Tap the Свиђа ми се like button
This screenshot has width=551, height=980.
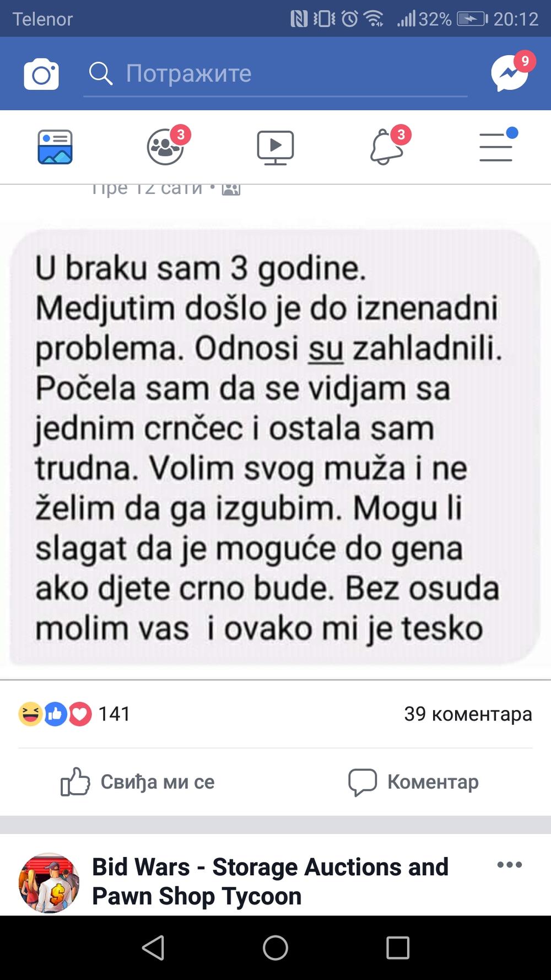point(137,782)
